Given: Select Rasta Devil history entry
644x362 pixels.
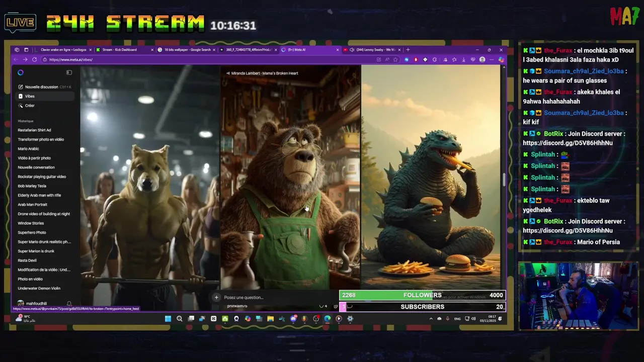Looking at the screenshot, I should pyautogui.click(x=27, y=260).
